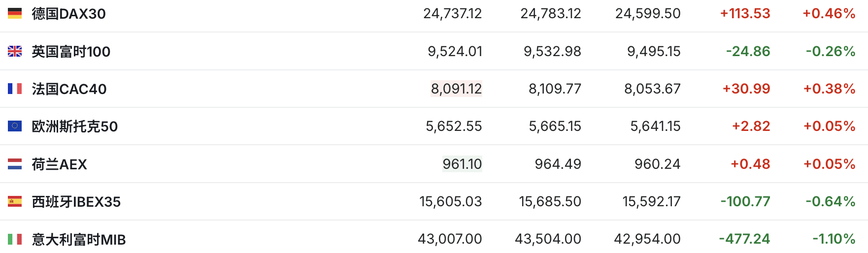The width and height of the screenshot is (868, 253).
Task: Open the 欧洲斯托克50 index page
Action: [x=74, y=126]
